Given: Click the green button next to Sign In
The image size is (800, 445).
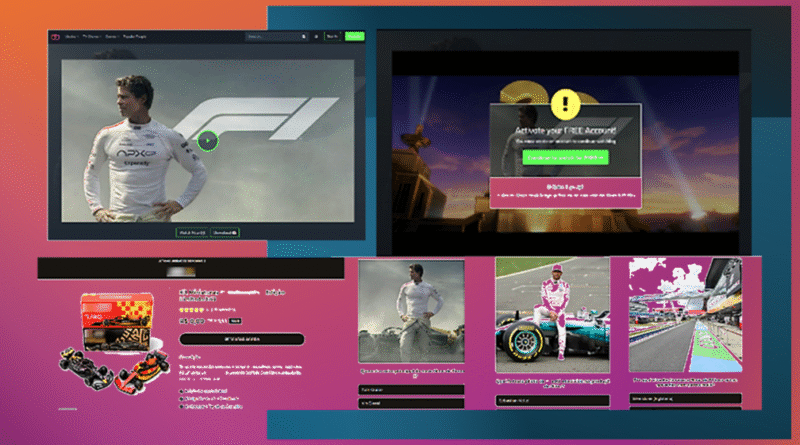Looking at the screenshot, I should 354,36.
